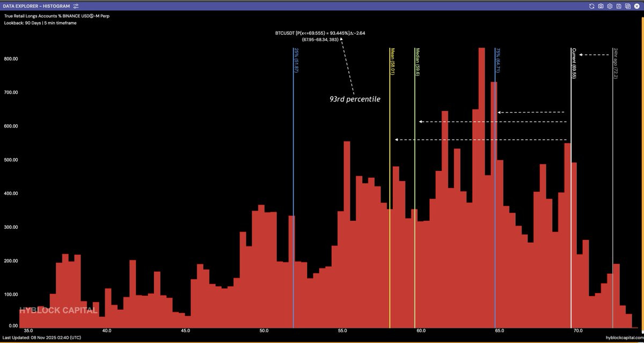644x343 pixels.
Task: Click the Median (59.6) line label
Action: [x=418, y=62]
